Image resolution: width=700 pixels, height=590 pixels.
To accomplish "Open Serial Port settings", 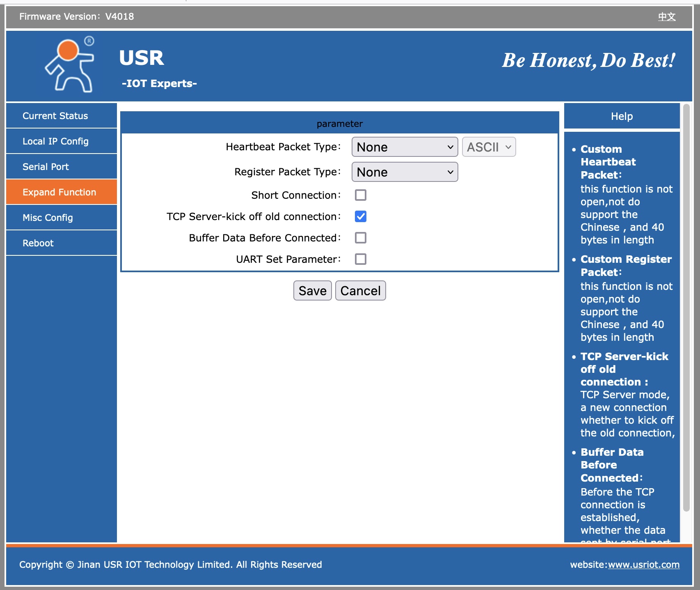I will (x=46, y=167).
